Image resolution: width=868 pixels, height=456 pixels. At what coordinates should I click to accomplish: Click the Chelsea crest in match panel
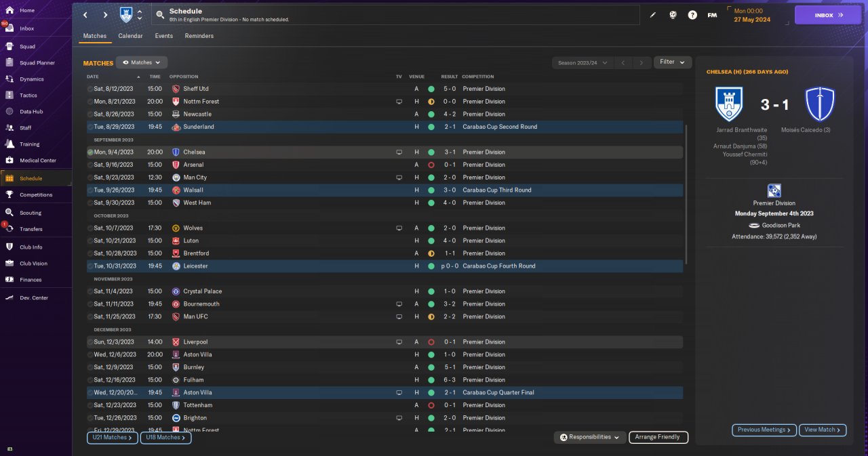820,104
